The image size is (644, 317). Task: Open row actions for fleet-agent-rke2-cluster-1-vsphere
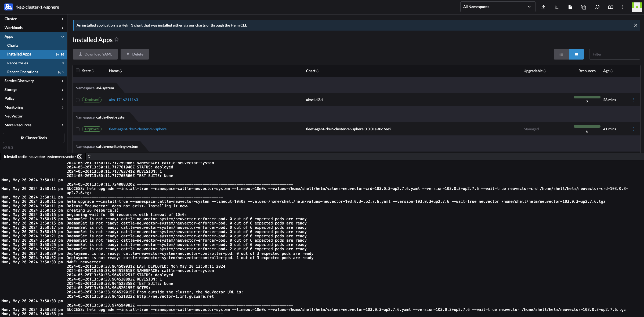click(x=634, y=129)
